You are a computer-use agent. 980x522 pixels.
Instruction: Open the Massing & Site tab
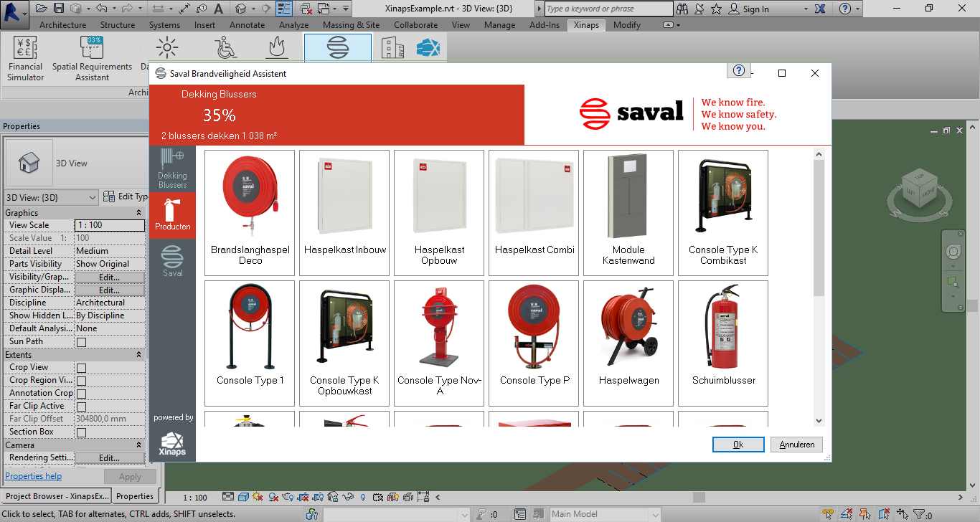point(351,25)
